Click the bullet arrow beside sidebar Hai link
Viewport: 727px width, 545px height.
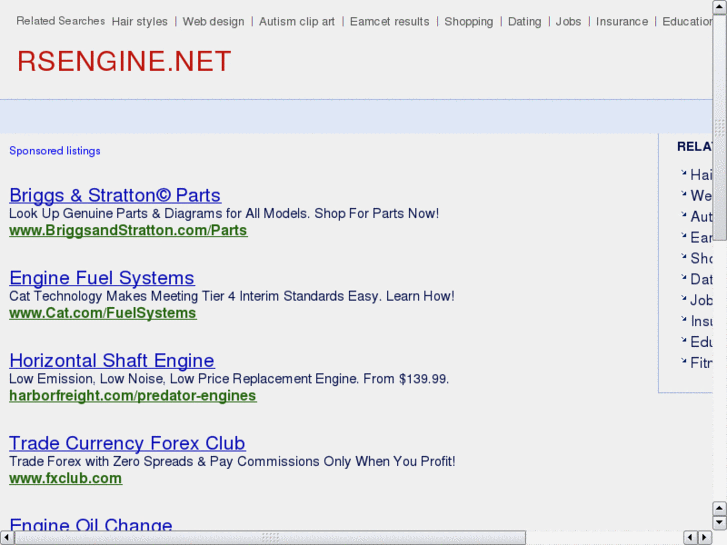[683, 173]
